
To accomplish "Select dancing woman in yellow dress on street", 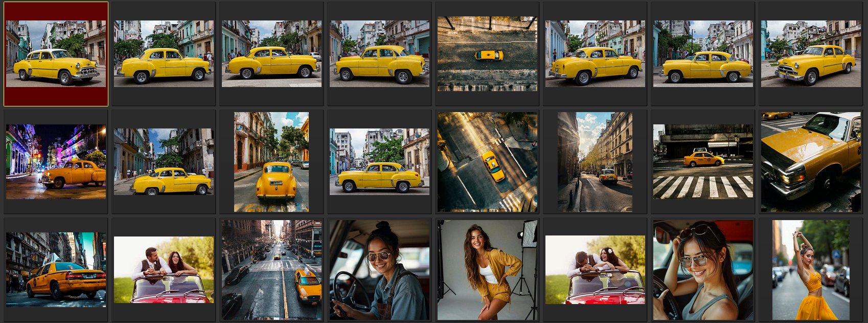I will click(811, 270).
